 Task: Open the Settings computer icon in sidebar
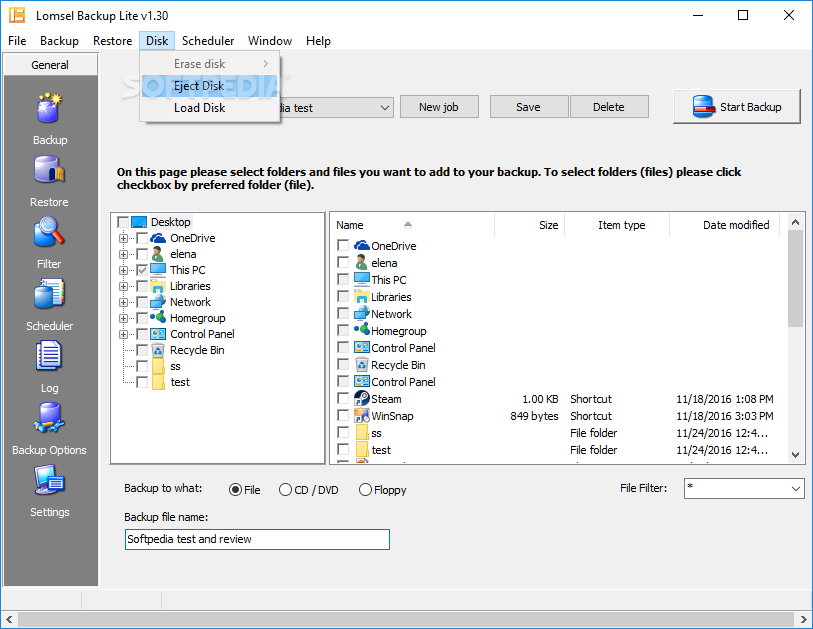(49, 480)
